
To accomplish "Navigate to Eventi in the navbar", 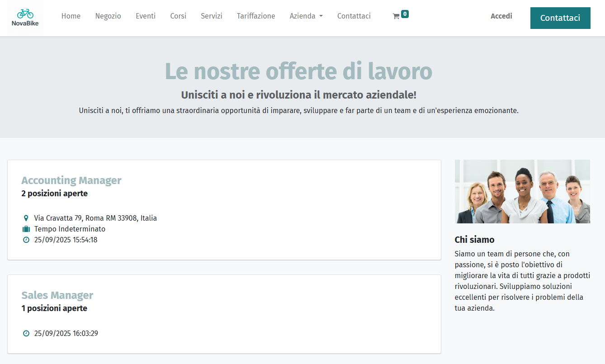I will click(x=146, y=16).
